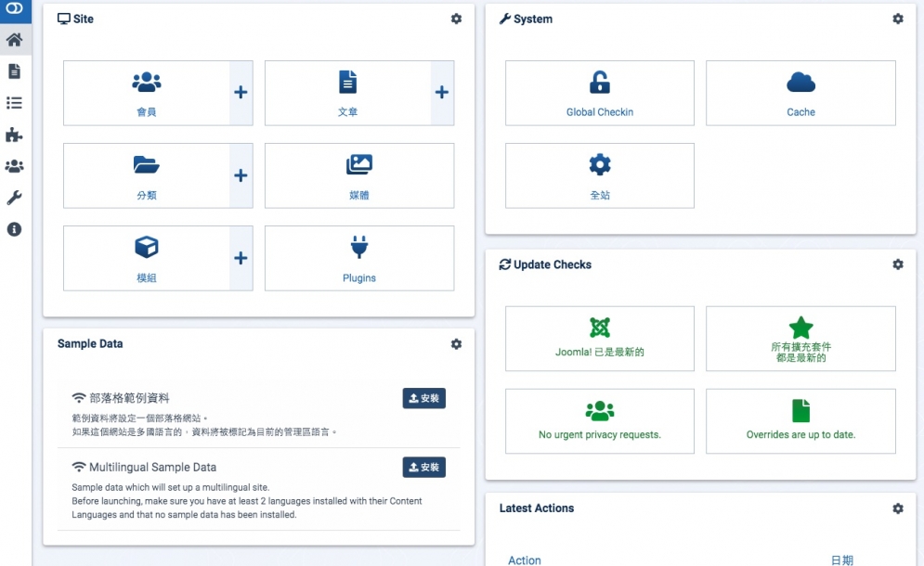Open the Menus list icon in sidebar
The width and height of the screenshot is (924, 566).
coord(14,103)
